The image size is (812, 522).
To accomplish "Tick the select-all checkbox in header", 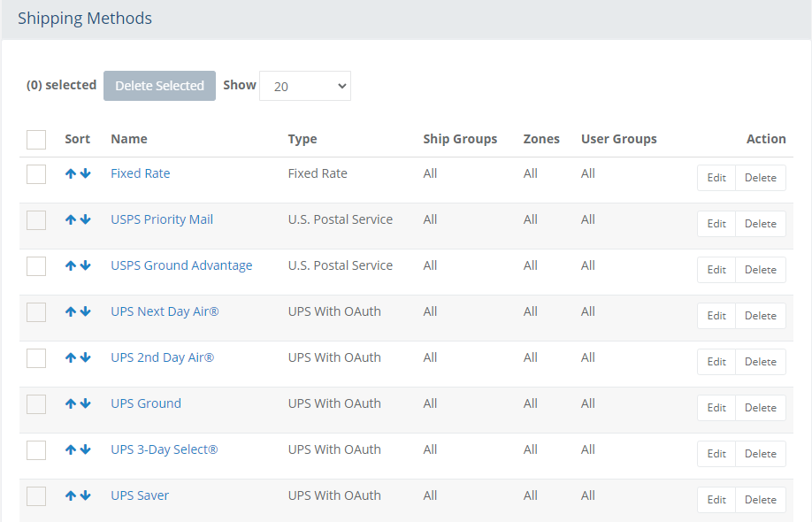I will (36, 140).
